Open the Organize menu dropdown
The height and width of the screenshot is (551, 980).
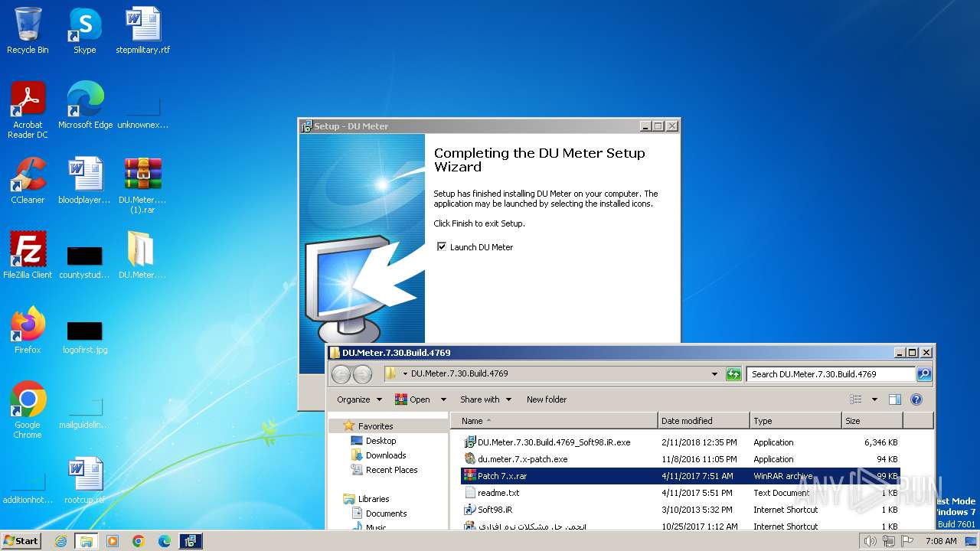(x=359, y=399)
